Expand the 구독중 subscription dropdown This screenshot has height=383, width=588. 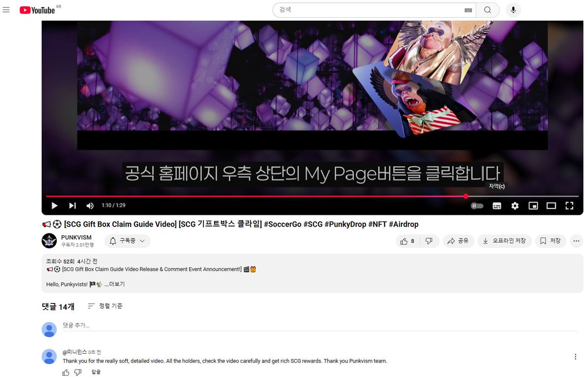point(127,241)
